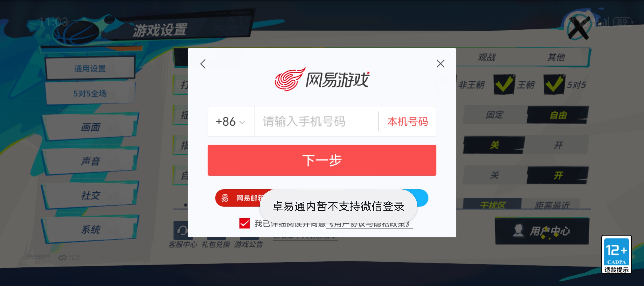Switch to the 观战 tab
Screen dimensions: 644x286
486,57
